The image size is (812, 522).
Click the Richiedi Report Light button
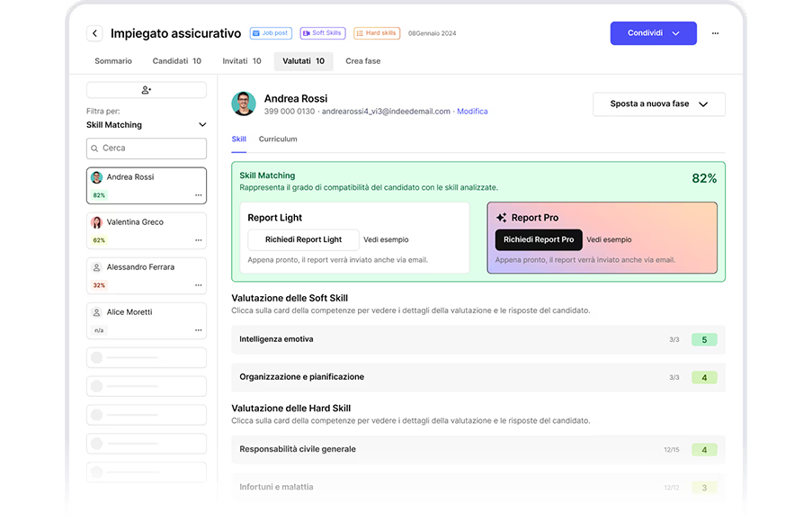click(x=303, y=240)
